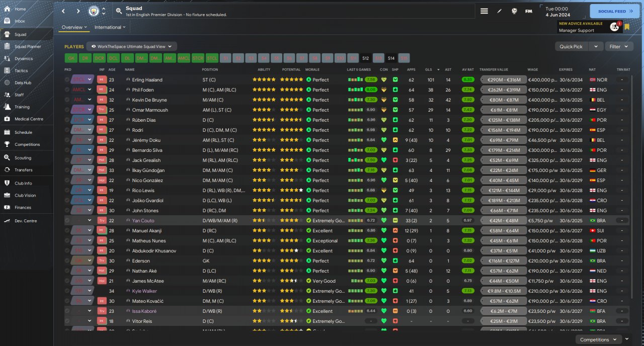The height and width of the screenshot is (346, 644).
Task: Open Yan Couto's picked position dropdown
Action: 83,220
